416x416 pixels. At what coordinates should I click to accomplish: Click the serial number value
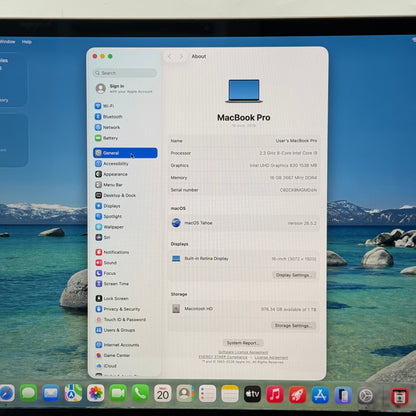coord(298,190)
